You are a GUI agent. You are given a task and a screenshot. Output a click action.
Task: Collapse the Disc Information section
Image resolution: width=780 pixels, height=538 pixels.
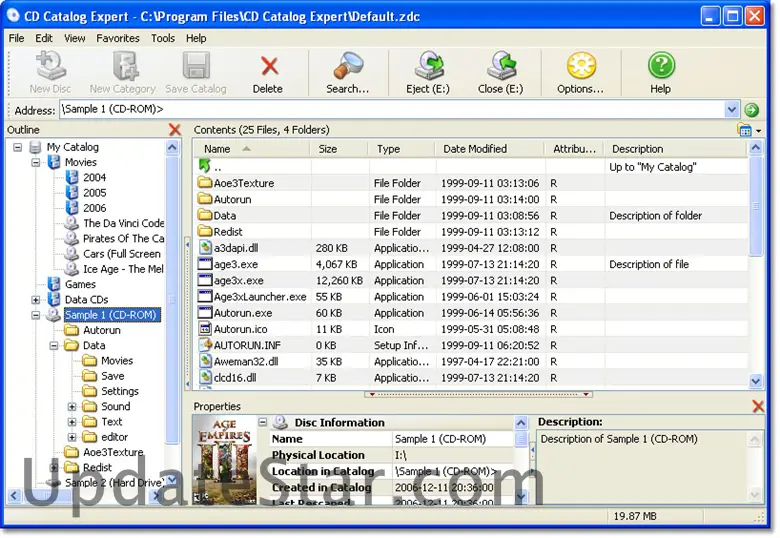(x=263, y=422)
